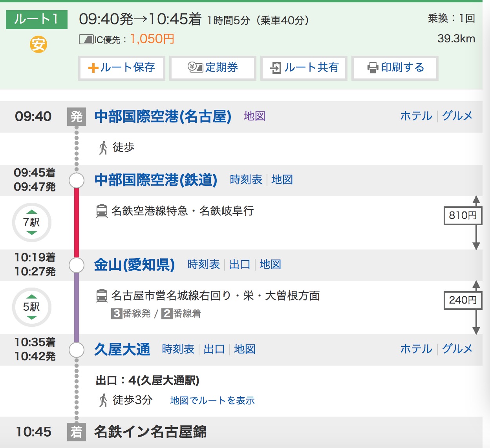Open 時刻表 for 久屋大通
This screenshot has width=490, height=448.
click(178, 349)
